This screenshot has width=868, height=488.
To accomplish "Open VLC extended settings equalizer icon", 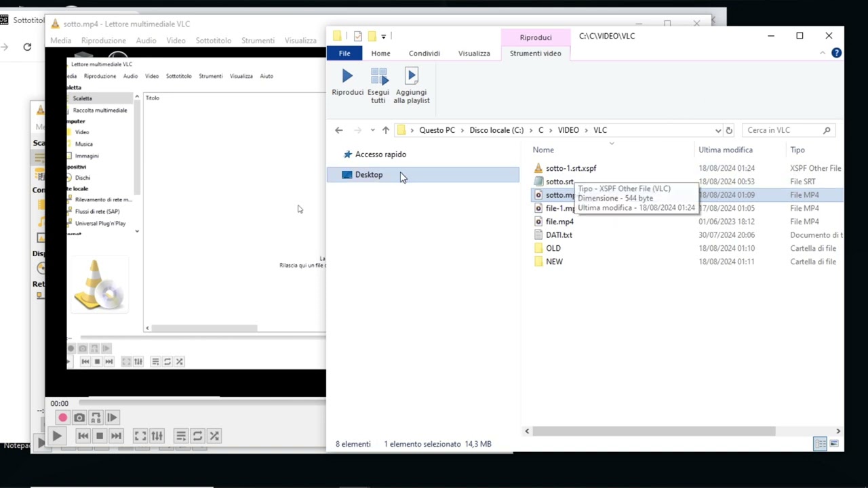I will (157, 436).
